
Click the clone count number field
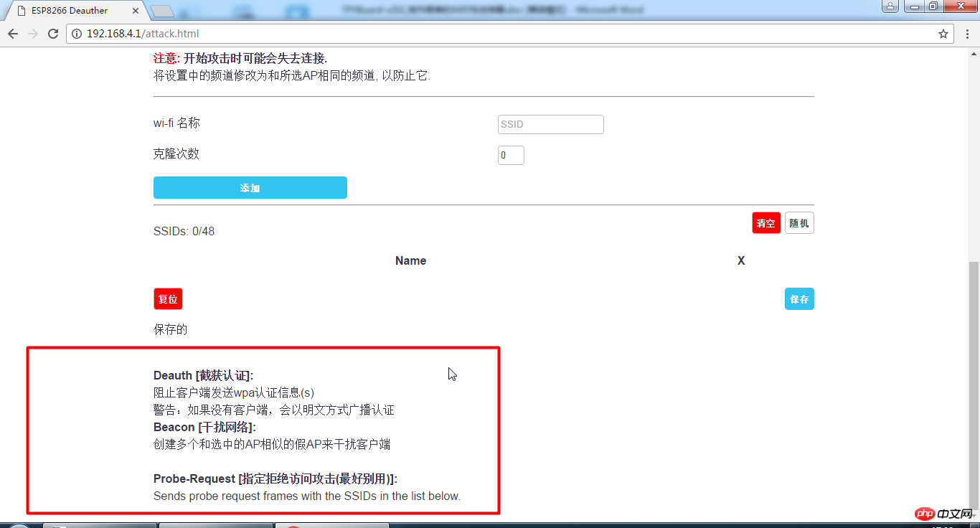(x=511, y=155)
